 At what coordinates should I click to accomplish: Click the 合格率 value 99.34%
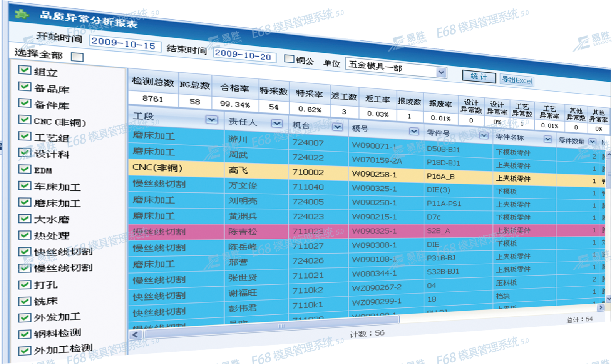click(235, 104)
